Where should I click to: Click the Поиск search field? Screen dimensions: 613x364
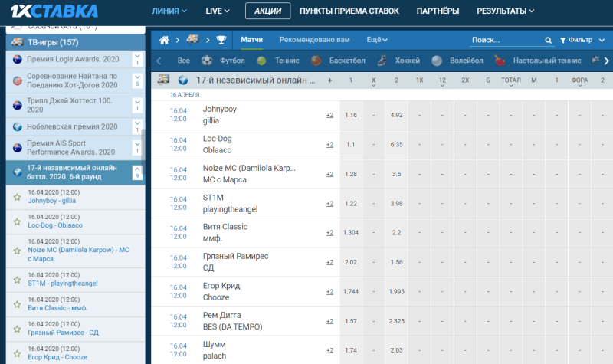[x=506, y=41]
